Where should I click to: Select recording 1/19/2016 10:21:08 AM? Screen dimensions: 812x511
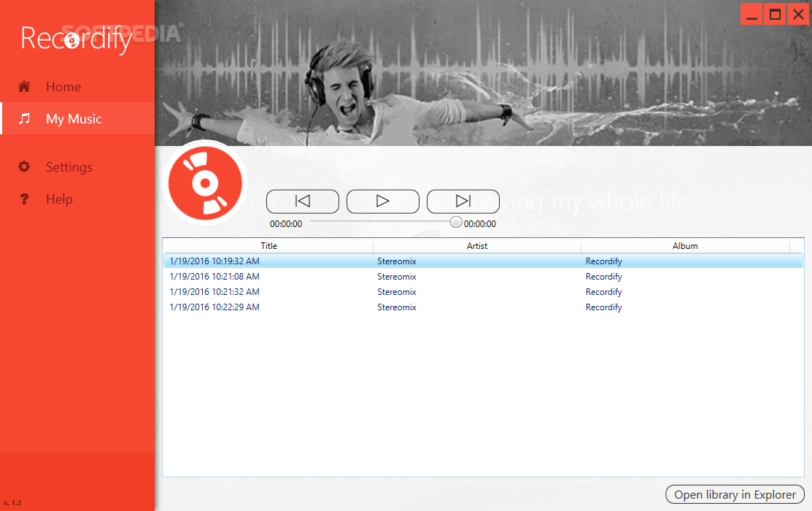pyautogui.click(x=483, y=276)
